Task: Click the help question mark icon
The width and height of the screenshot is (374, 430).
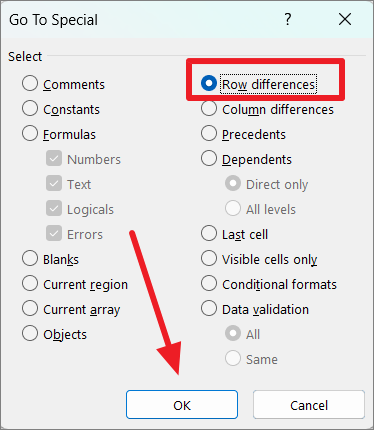Action: tap(288, 19)
